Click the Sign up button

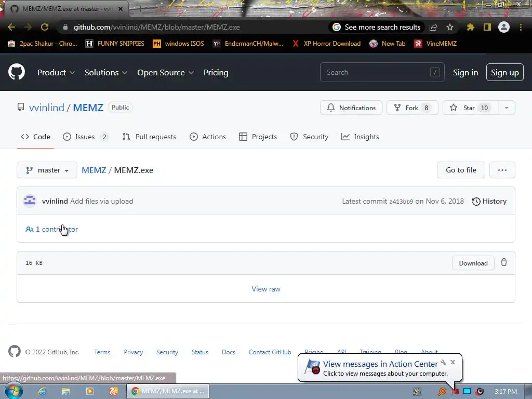(505, 72)
